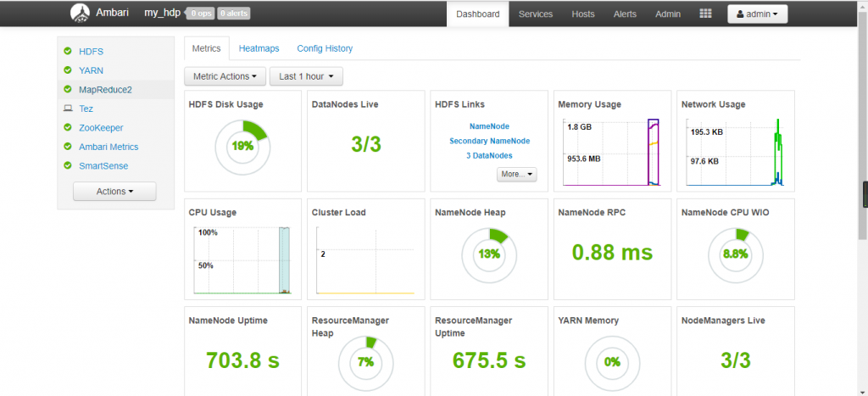
Task: Open the YARN service link
Action: (x=92, y=70)
